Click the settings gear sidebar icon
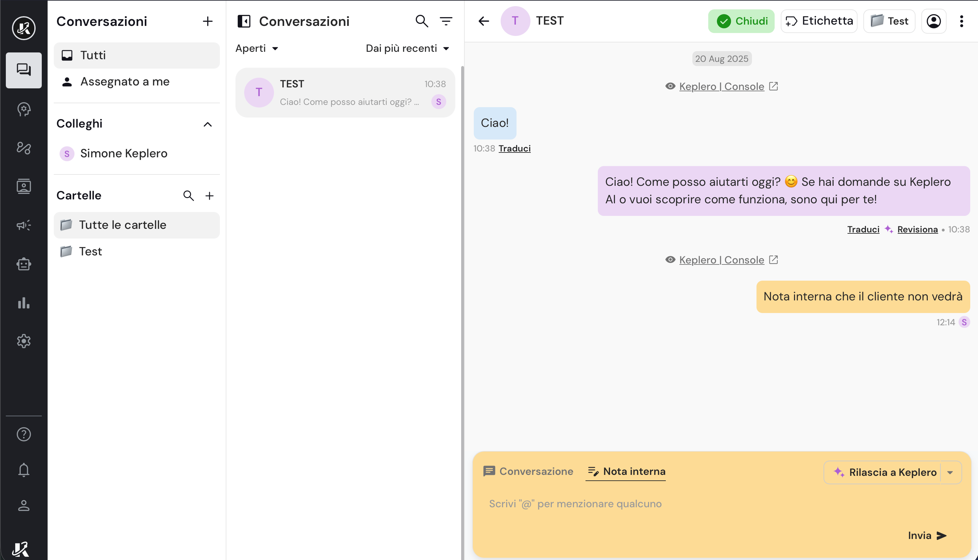Screen dimensions: 978x560 pos(23,341)
